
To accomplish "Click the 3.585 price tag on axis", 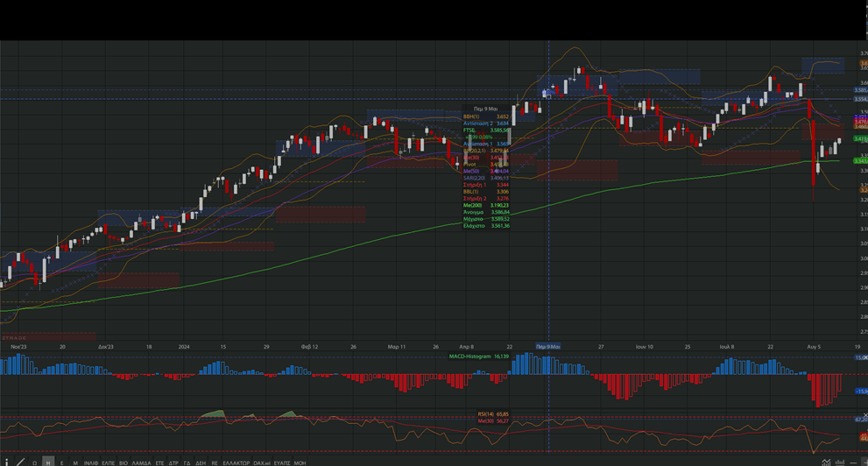I will tap(860, 89).
